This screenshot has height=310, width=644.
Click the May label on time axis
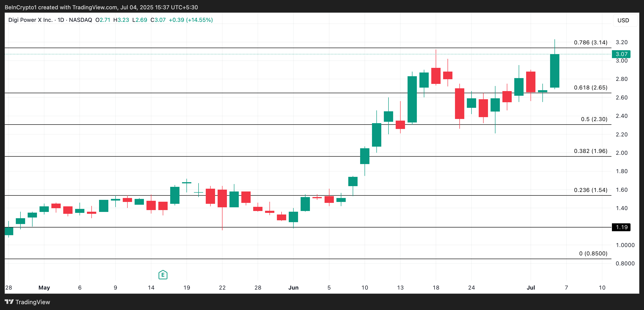[x=44, y=287]
